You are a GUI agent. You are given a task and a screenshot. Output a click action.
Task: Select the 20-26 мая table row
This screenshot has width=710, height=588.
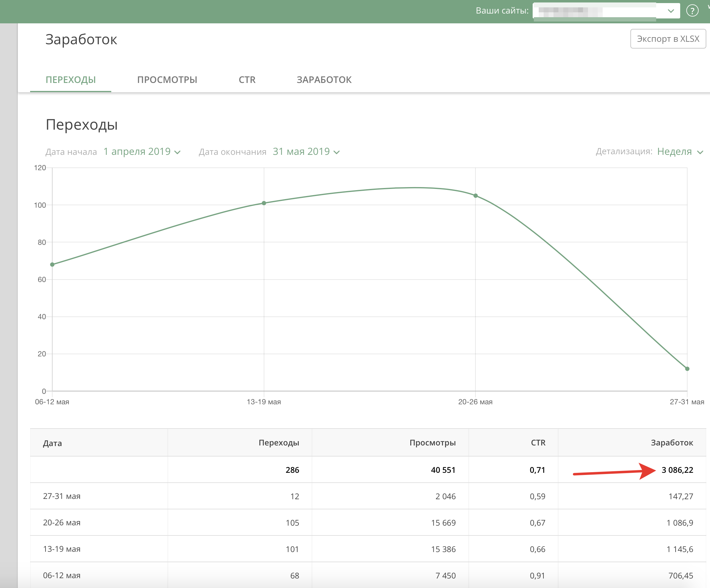coord(61,523)
